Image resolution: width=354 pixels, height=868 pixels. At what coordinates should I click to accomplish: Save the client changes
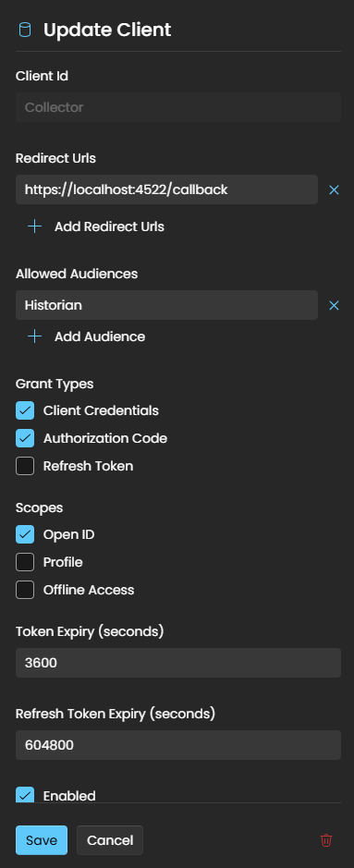(x=42, y=840)
